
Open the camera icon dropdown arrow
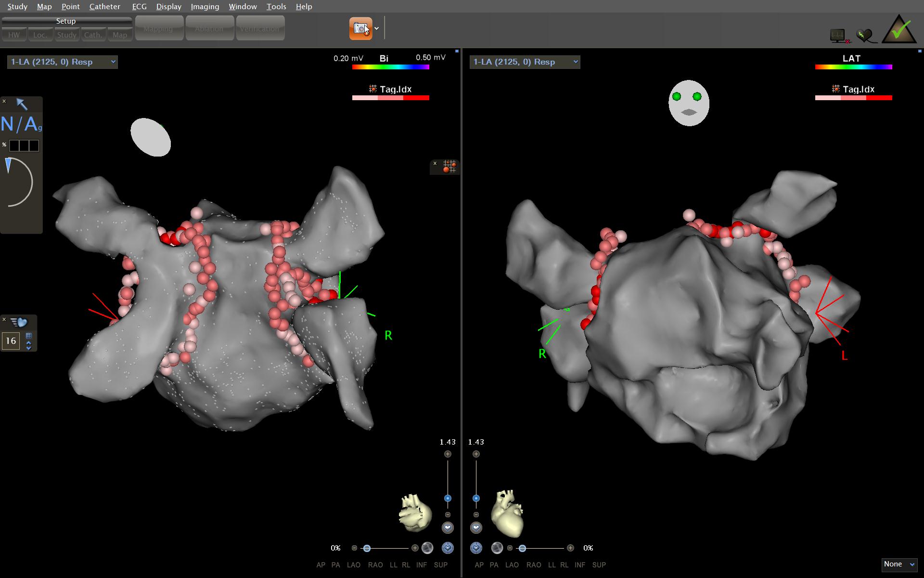377,29
